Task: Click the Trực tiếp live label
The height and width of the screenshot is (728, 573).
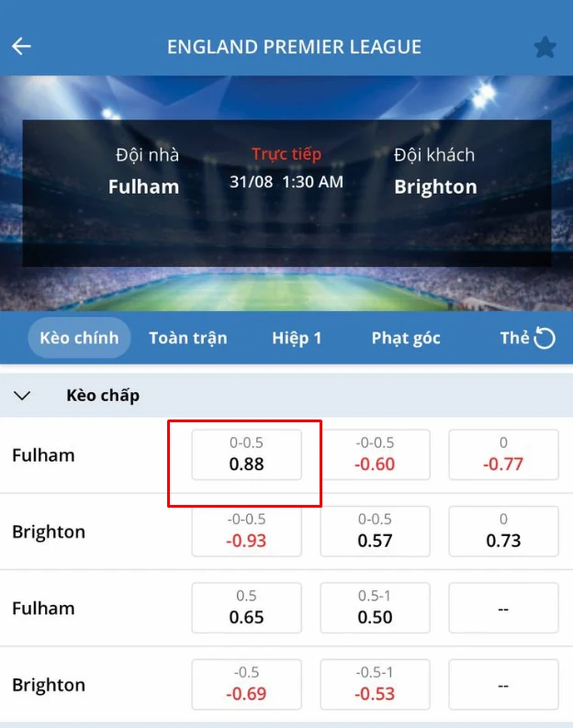Action: click(286, 154)
